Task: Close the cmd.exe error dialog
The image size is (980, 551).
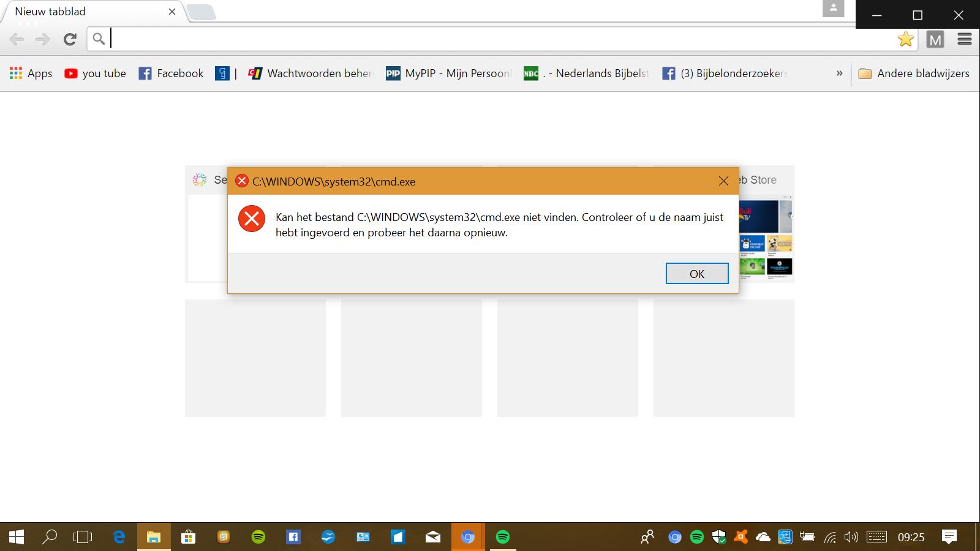Action: click(723, 181)
